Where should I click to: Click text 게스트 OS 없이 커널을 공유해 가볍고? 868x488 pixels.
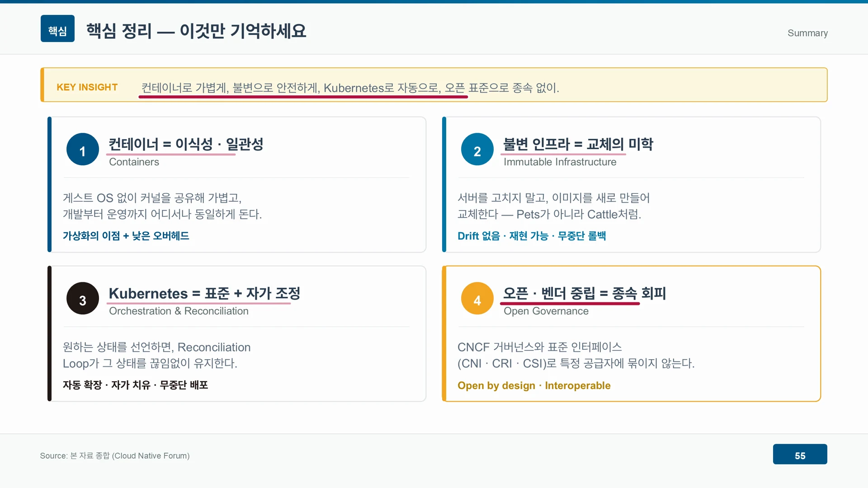tap(152, 198)
